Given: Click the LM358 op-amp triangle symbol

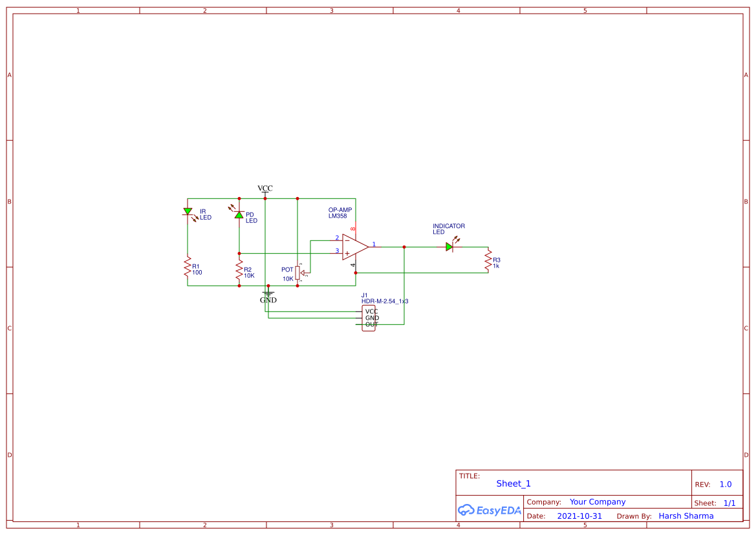Looking at the screenshot, I should click(352, 246).
